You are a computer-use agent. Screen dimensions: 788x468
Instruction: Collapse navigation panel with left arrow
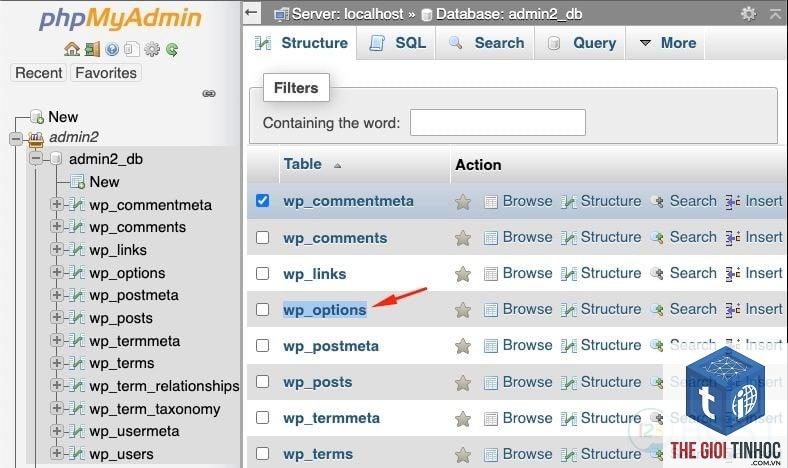coord(251,13)
